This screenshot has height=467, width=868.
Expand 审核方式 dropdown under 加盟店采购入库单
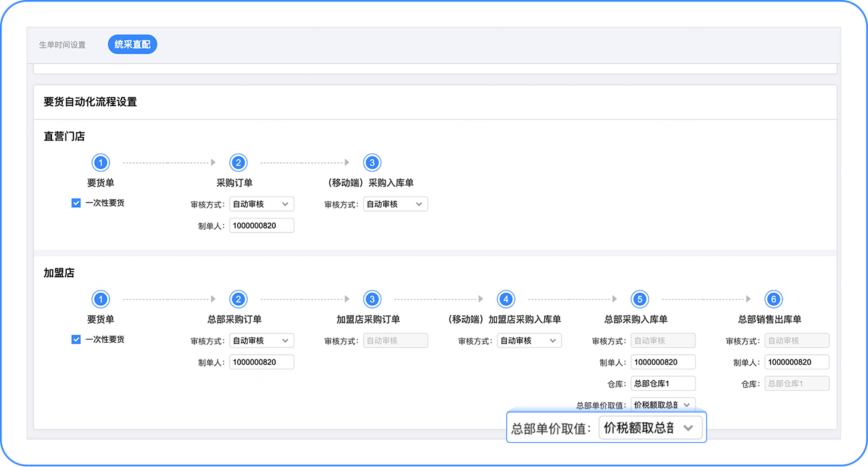click(529, 341)
